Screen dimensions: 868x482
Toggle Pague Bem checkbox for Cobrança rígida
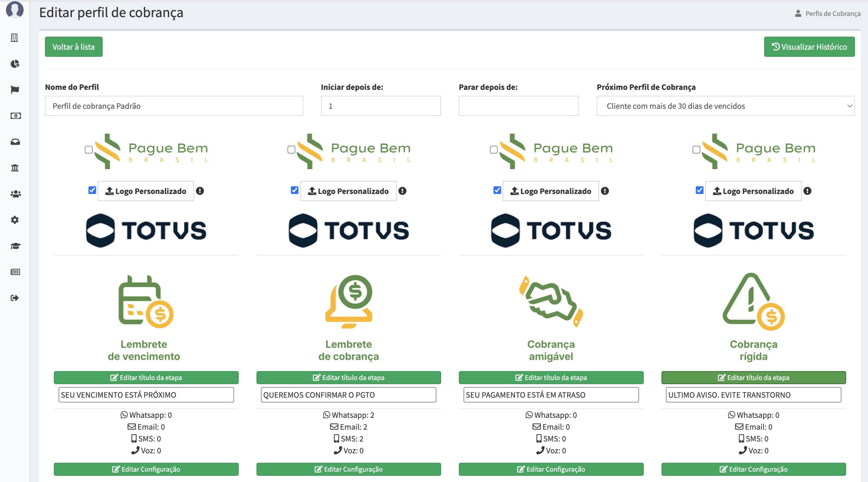point(696,149)
